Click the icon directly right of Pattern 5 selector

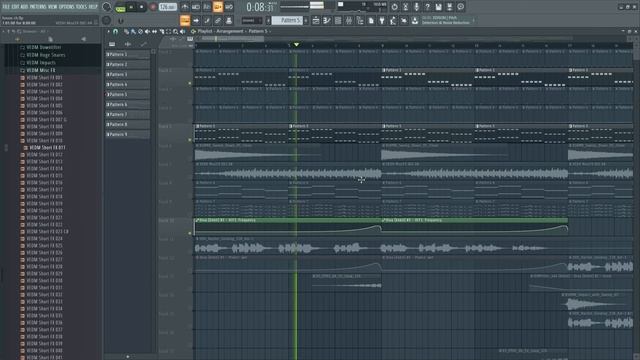click(x=316, y=20)
